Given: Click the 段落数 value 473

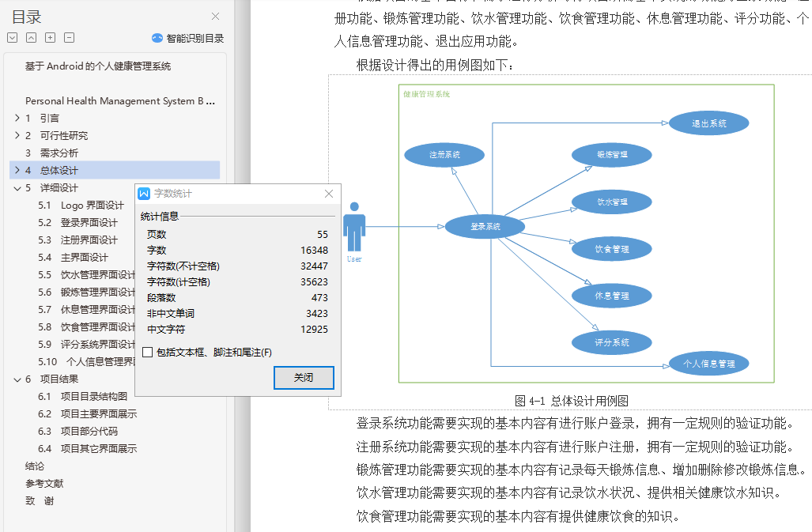Looking at the screenshot, I should pos(319,298).
